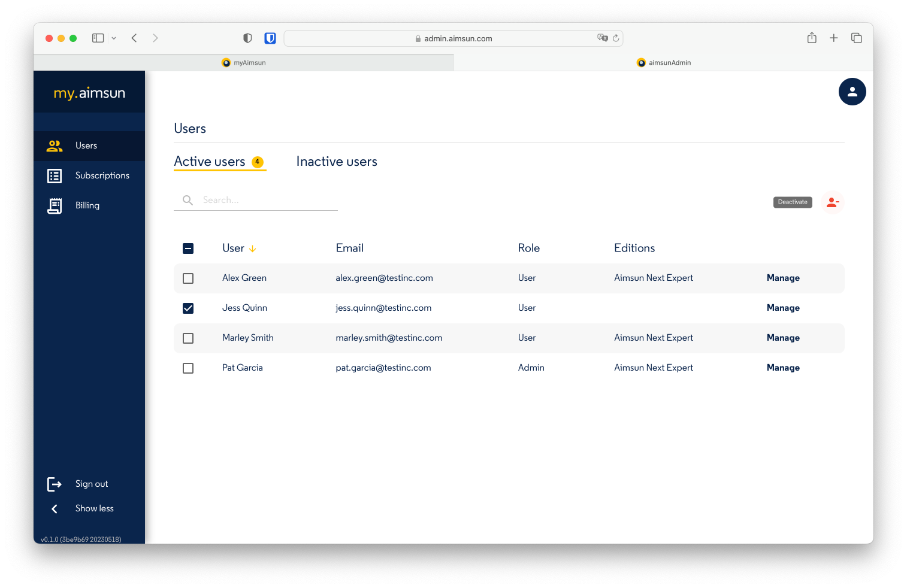
Task: Click pat.garcia@testinc.com email
Action: pos(383,368)
